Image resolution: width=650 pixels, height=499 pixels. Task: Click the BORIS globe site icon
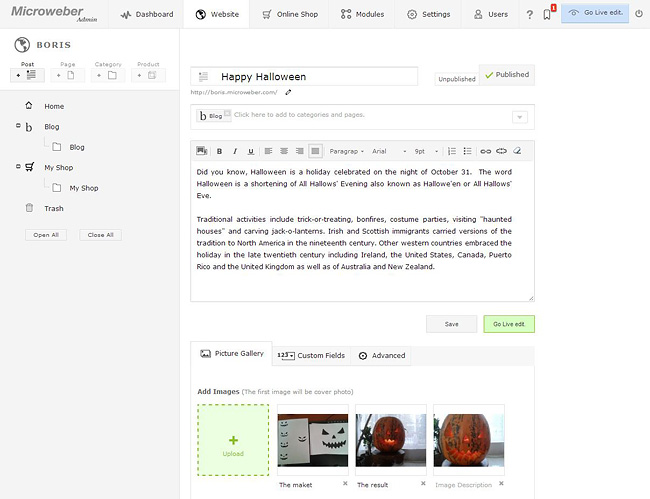(22, 45)
